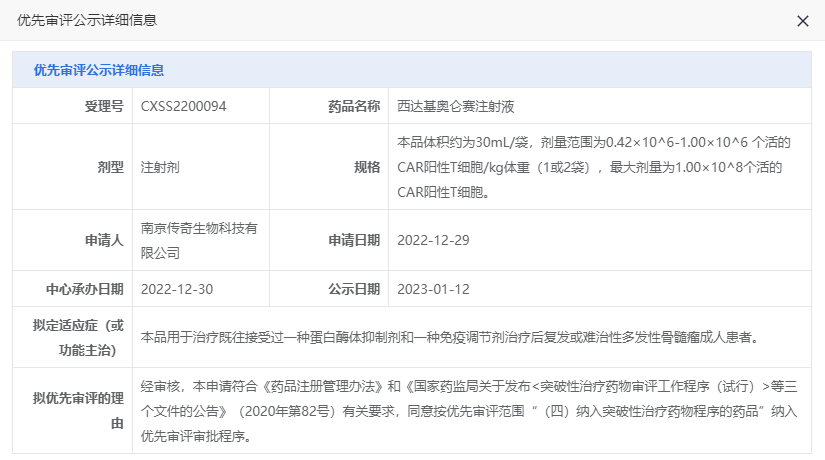The height and width of the screenshot is (460, 825).
Task: Click the reason text starting 经审核，本申请符合
Action: click(469, 411)
